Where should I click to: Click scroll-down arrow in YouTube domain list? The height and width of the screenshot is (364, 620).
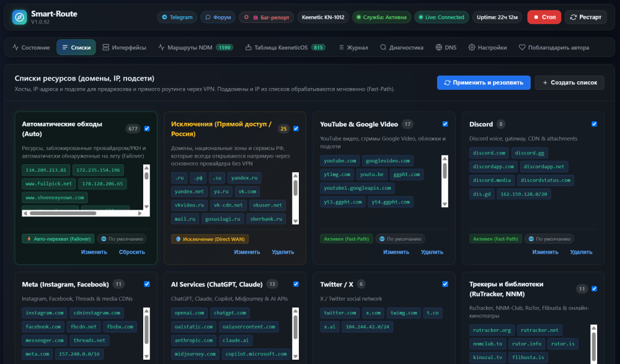445,204
